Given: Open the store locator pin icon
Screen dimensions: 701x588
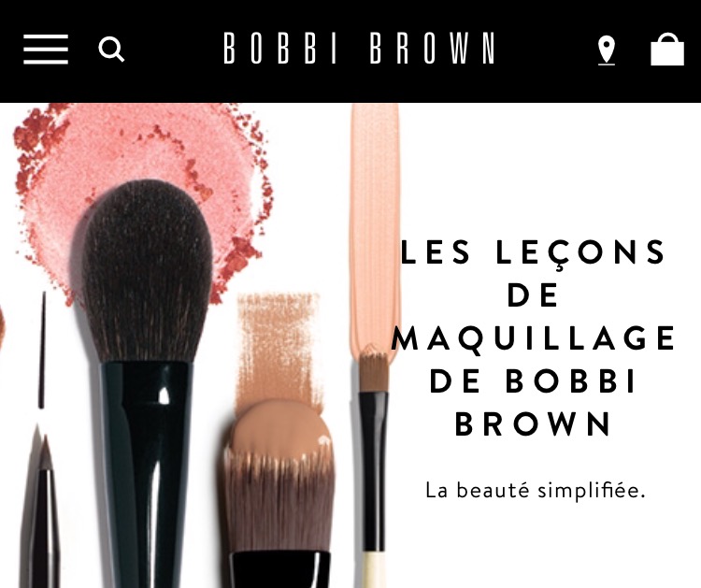Looking at the screenshot, I should click(607, 50).
